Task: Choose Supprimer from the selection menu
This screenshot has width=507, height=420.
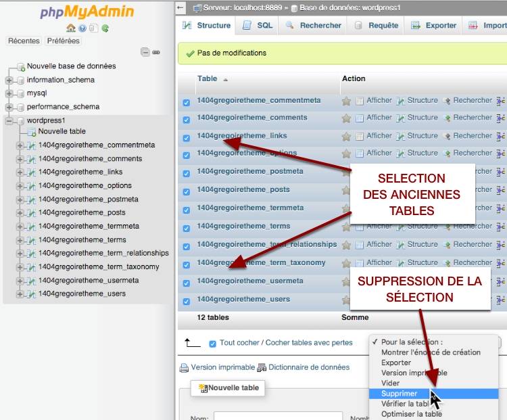Action: pos(433,394)
